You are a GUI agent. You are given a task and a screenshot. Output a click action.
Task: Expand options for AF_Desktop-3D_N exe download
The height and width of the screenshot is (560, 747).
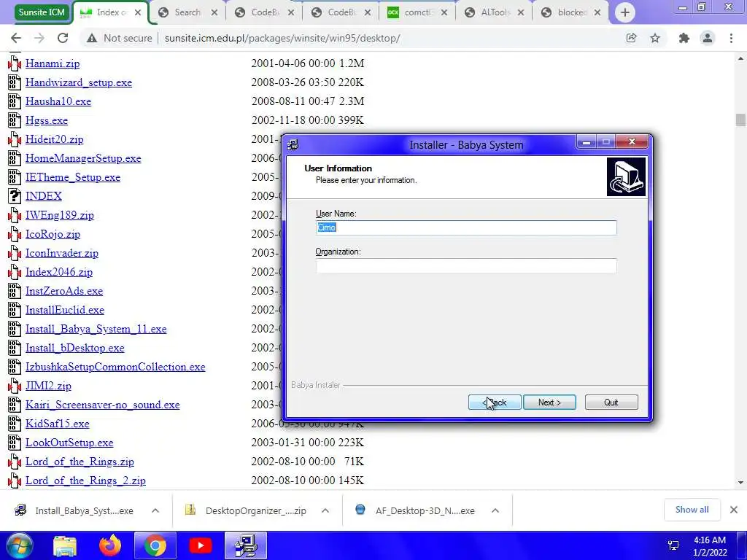pos(495,510)
